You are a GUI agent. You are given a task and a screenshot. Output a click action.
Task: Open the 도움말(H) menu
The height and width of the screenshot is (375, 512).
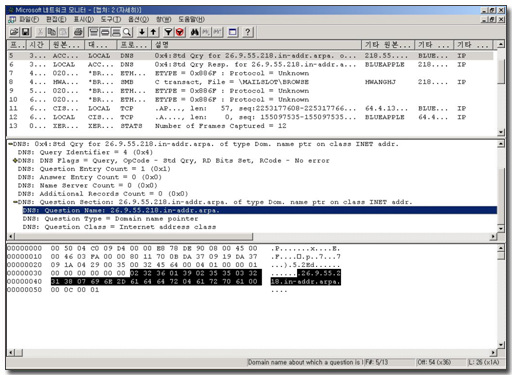click(x=191, y=19)
